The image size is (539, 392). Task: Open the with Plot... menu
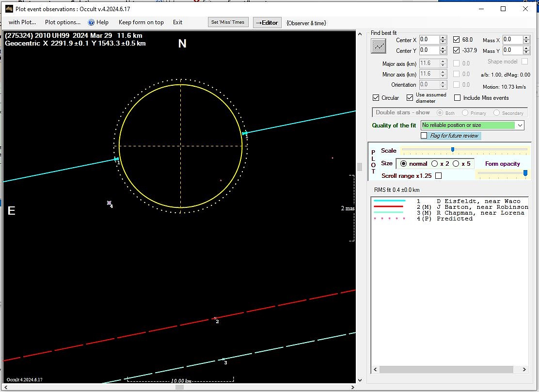[x=22, y=22]
